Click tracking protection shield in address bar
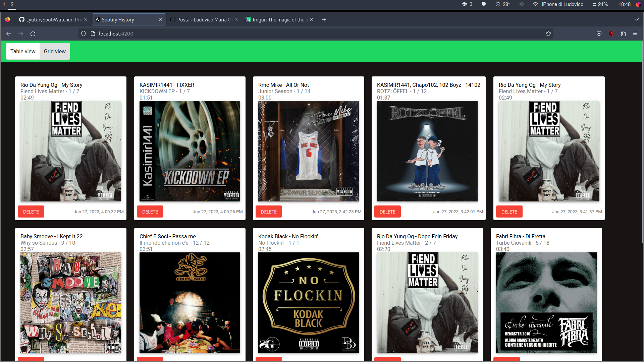This screenshot has width=644, height=362. coord(84,34)
